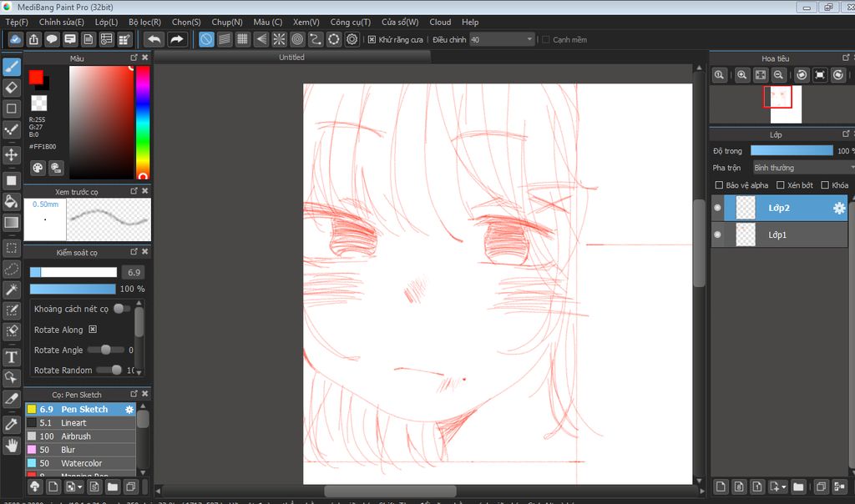The width and height of the screenshot is (855, 504).
Task: Select the rectangular Selection tool
Action: tap(12, 248)
